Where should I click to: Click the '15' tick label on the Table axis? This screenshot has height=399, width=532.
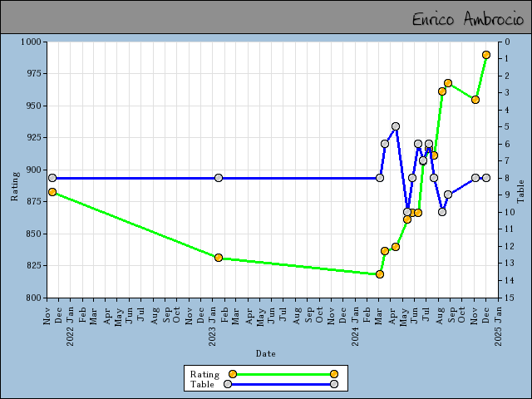click(510, 298)
